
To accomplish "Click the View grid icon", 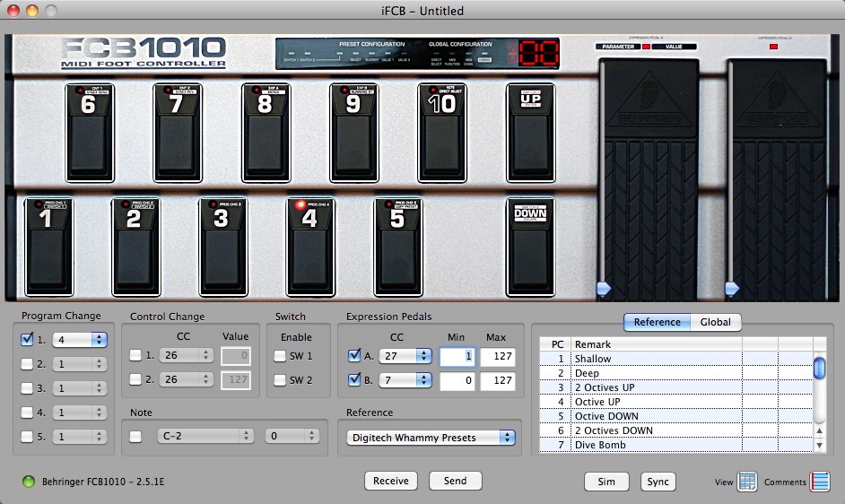I will (x=747, y=482).
